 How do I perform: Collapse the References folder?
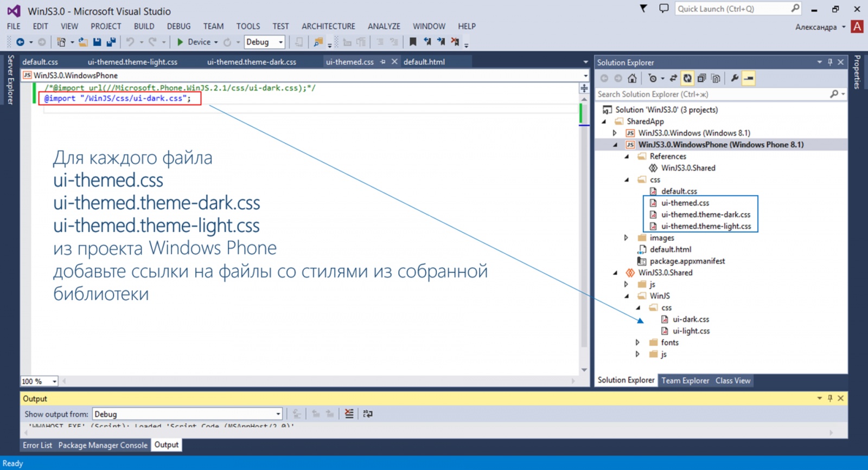[627, 157]
